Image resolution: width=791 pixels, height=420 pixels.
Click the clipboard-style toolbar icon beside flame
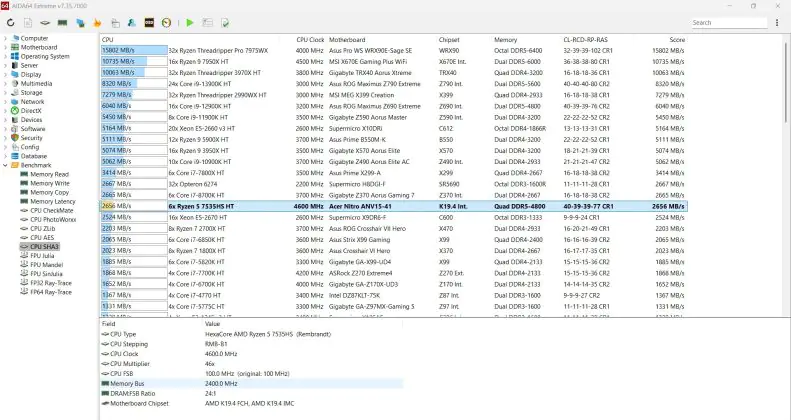115,23
